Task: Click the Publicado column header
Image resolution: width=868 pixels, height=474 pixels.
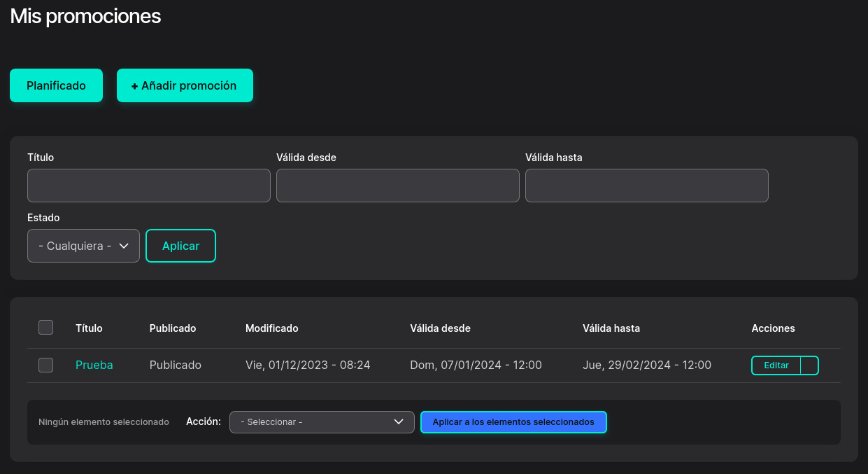Action: 173,328
